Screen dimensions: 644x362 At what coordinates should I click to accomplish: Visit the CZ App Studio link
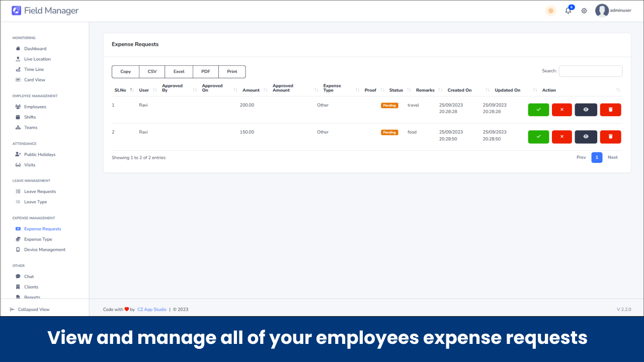tap(151, 309)
